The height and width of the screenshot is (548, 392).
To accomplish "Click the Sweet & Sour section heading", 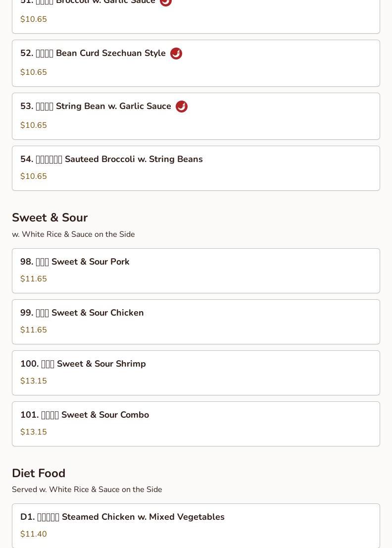I will pos(50,218).
